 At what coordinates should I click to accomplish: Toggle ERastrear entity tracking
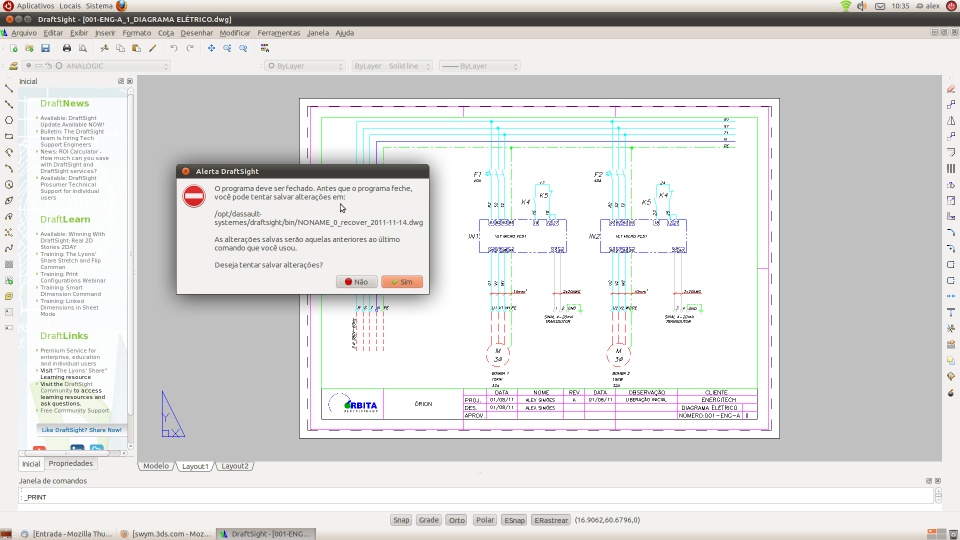(x=551, y=520)
